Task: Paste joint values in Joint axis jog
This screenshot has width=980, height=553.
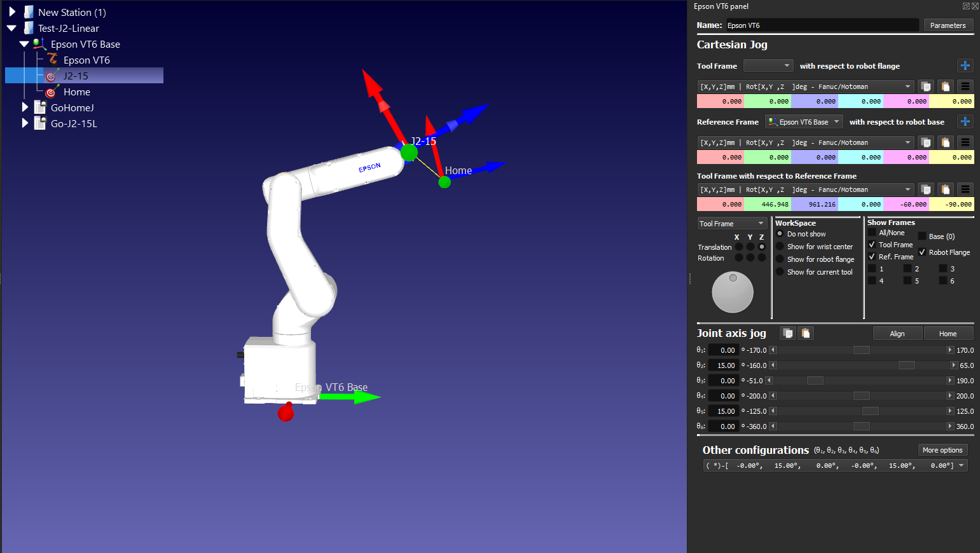Action: pyautogui.click(x=806, y=333)
